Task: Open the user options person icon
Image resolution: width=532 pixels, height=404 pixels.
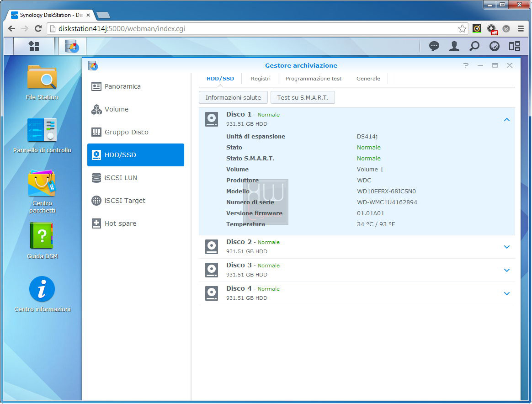Action: point(454,46)
